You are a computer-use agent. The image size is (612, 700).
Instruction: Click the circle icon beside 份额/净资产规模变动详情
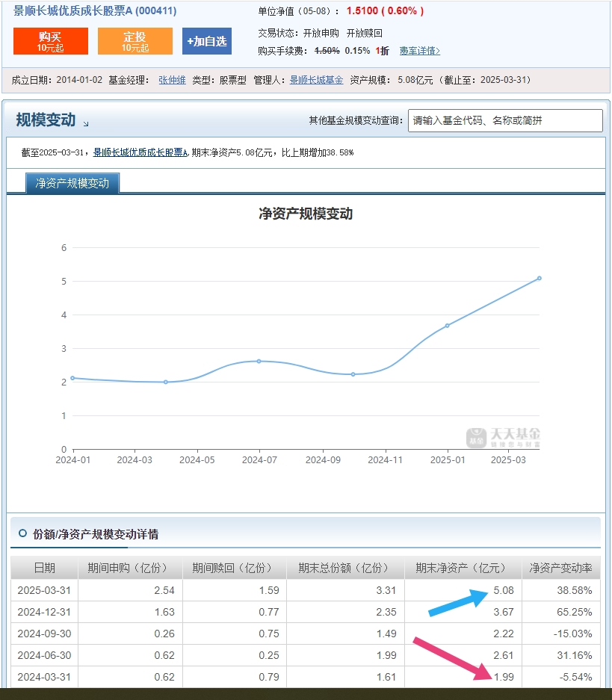(x=22, y=533)
